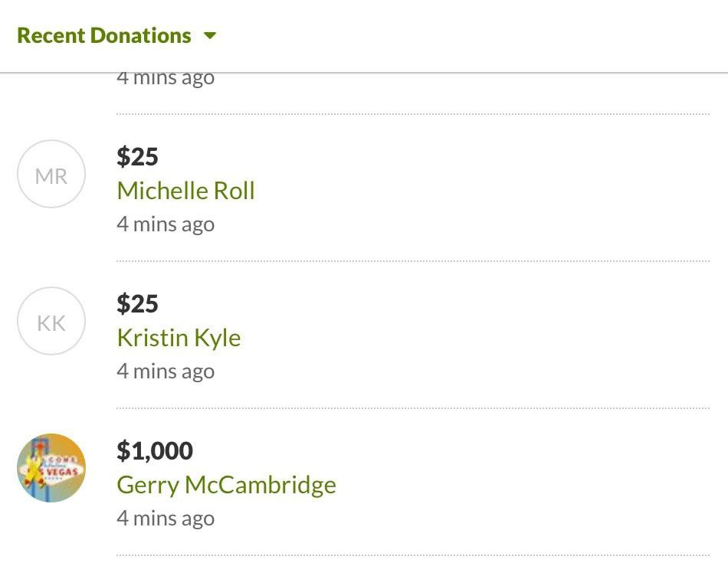728x576 pixels.
Task: Click the Recent Donations heading text
Action: tap(104, 36)
